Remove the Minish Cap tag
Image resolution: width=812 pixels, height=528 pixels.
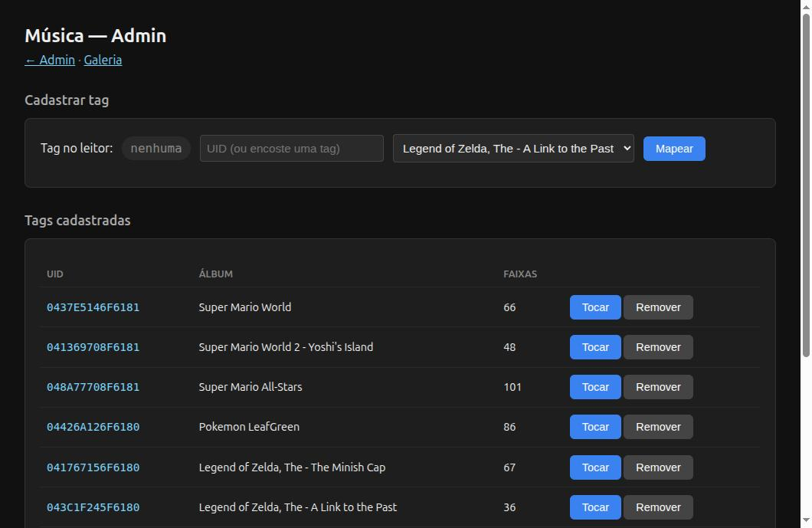coord(658,467)
